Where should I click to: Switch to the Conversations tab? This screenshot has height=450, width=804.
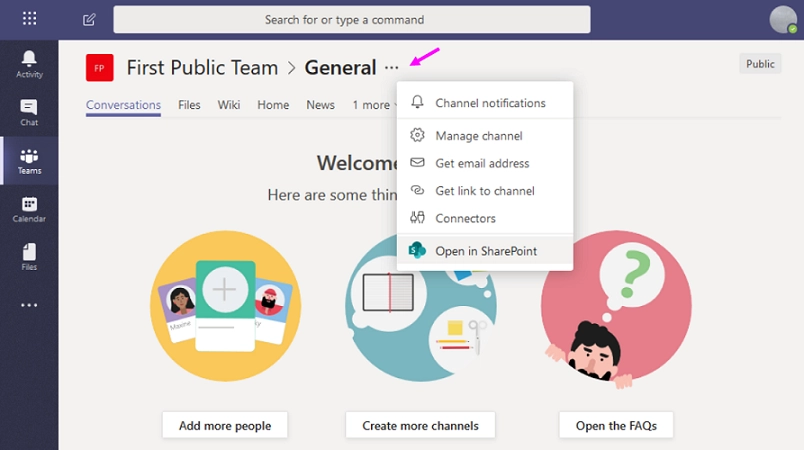click(123, 105)
